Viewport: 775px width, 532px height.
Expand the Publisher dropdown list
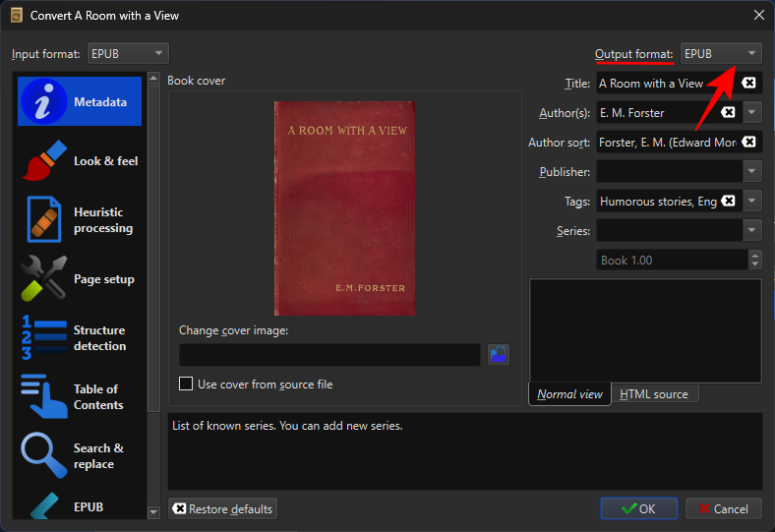753,172
